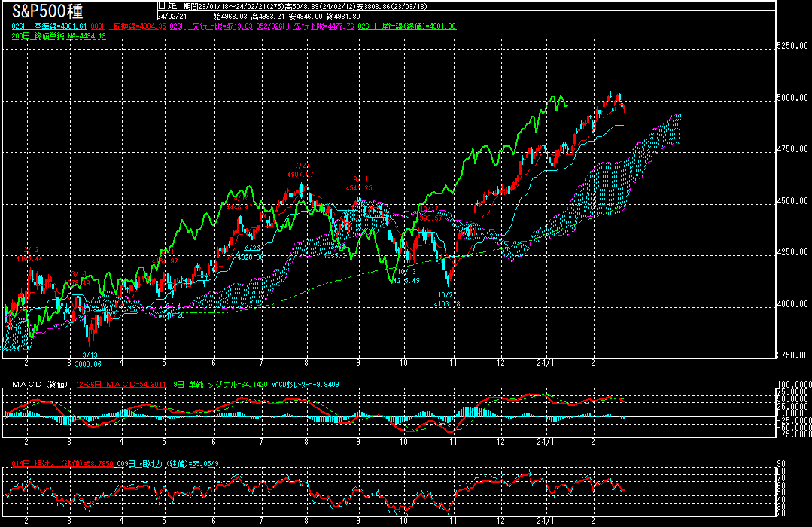Click the 2/2 peak annotation on the chart

pyautogui.click(x=29, y=254)
